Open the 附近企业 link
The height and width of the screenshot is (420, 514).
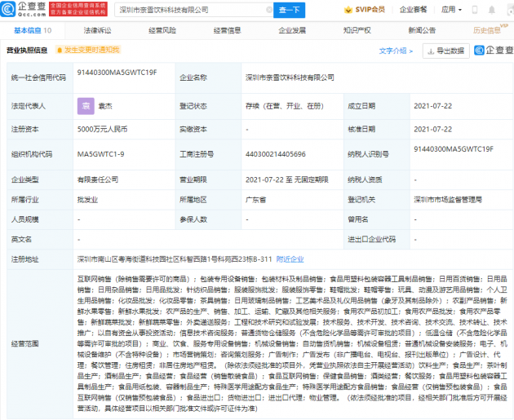290,259
